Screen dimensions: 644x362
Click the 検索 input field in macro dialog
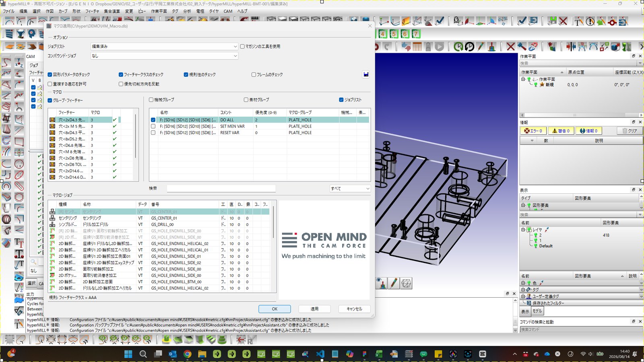click(x=221, y=189)
